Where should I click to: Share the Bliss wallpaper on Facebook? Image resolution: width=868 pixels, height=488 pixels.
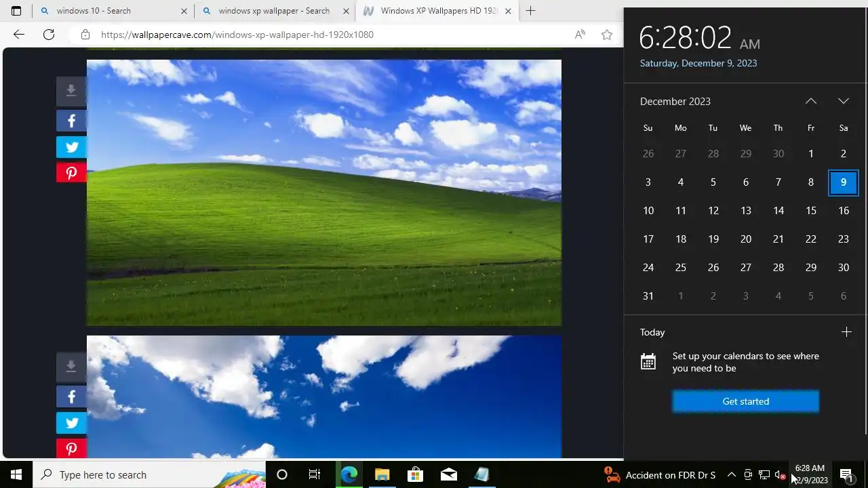coord(71,121)
